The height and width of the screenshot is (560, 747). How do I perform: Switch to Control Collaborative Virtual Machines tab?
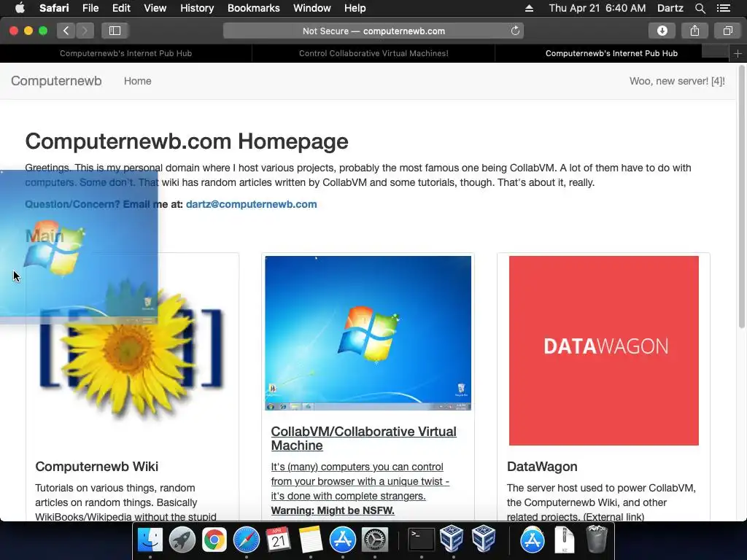click(x=373, y=53)
